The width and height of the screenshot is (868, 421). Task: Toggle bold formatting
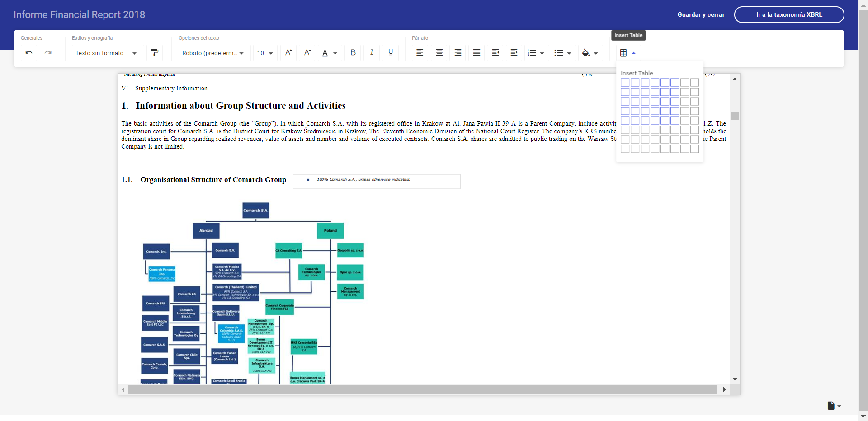click(x=353, y=53)
